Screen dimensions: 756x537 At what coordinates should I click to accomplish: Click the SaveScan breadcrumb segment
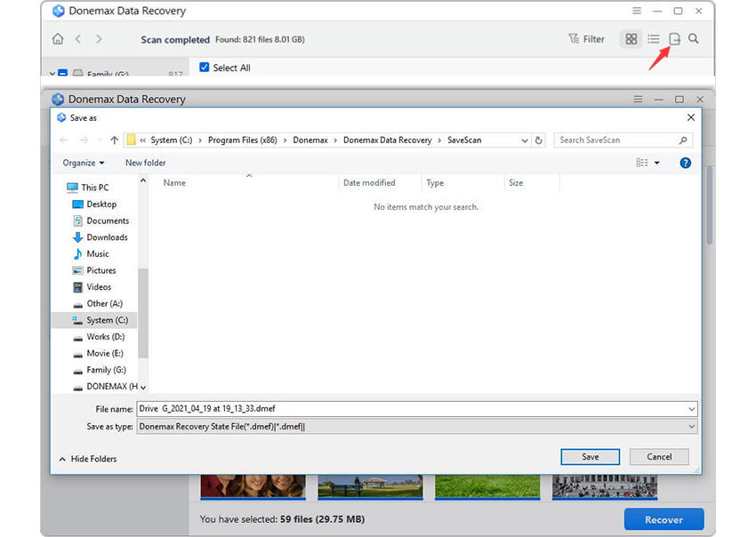[464, 140]
